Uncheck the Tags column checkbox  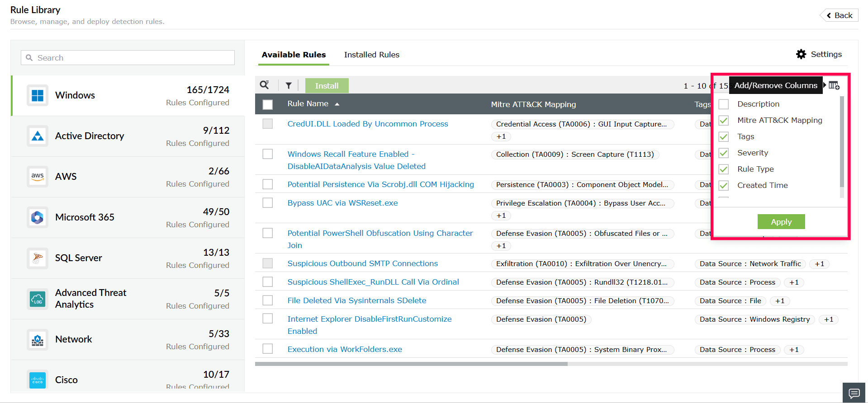coord(724,136)
